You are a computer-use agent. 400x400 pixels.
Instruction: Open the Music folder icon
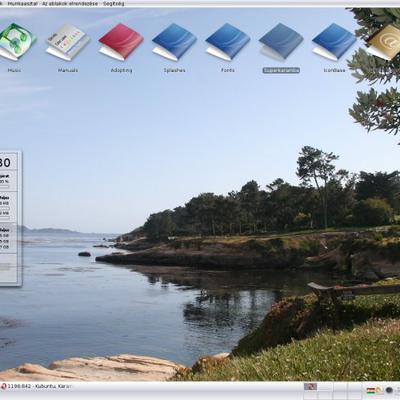16,41
